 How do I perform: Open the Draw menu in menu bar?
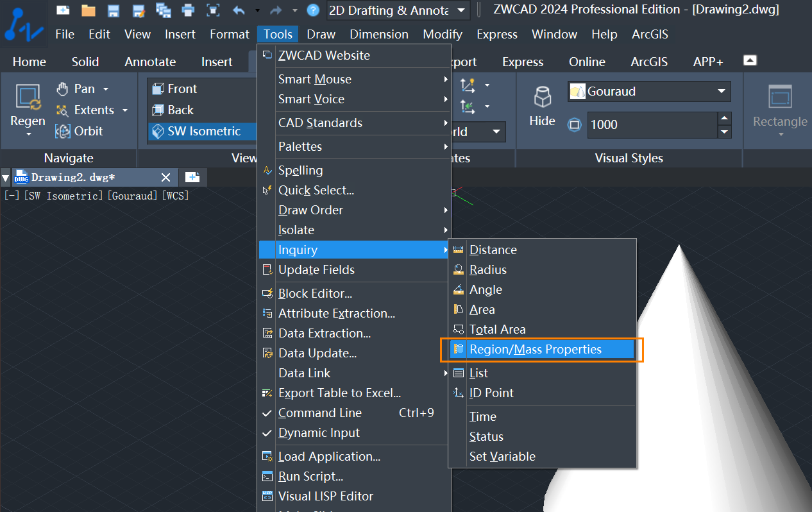point(321,35)
